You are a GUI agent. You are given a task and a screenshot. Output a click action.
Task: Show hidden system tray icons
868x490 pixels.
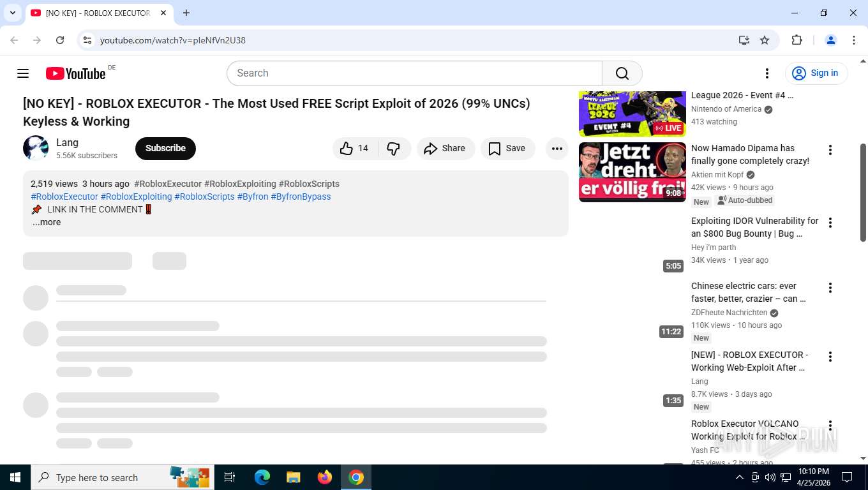pyautogui.click(x=740, y=477)
